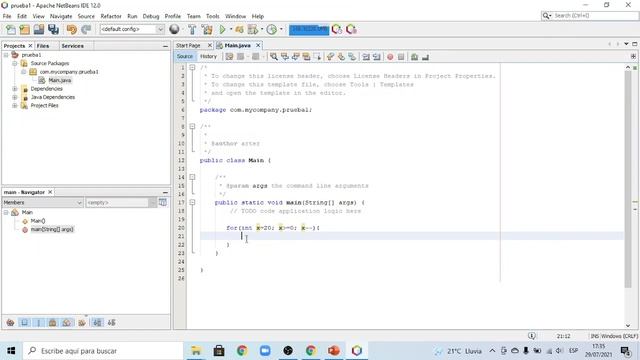
Task: Open the File menu
Action: [x=7, y=16]
